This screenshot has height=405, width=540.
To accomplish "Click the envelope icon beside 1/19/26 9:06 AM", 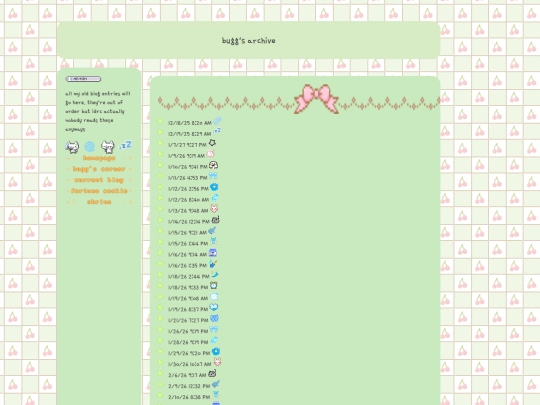I will click(x=214, y=297).
